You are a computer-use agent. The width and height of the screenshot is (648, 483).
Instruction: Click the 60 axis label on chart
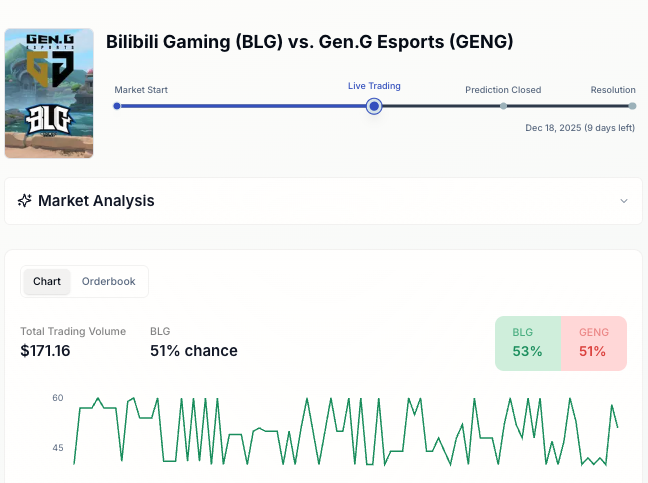[x=57, y=398]
